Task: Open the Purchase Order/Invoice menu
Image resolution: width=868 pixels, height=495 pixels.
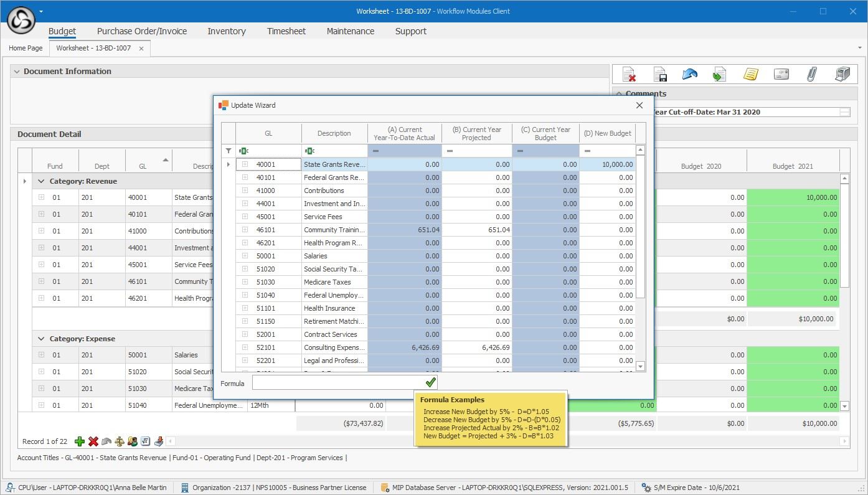Action: click(141, 31)
